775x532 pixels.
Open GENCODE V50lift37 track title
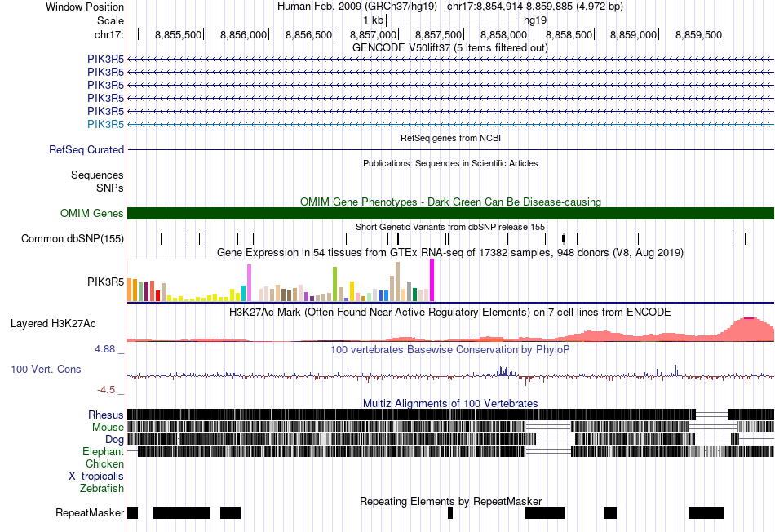450,48
